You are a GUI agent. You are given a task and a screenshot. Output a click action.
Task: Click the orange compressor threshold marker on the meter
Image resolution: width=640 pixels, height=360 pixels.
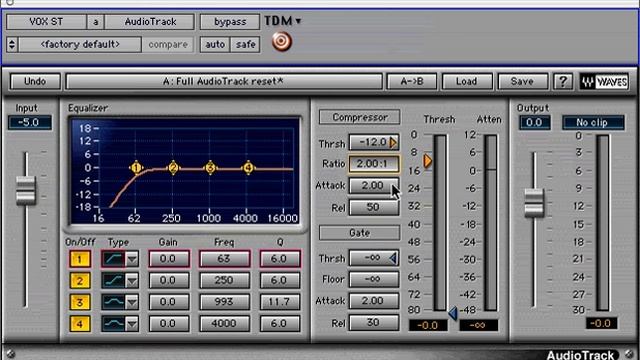427,161
